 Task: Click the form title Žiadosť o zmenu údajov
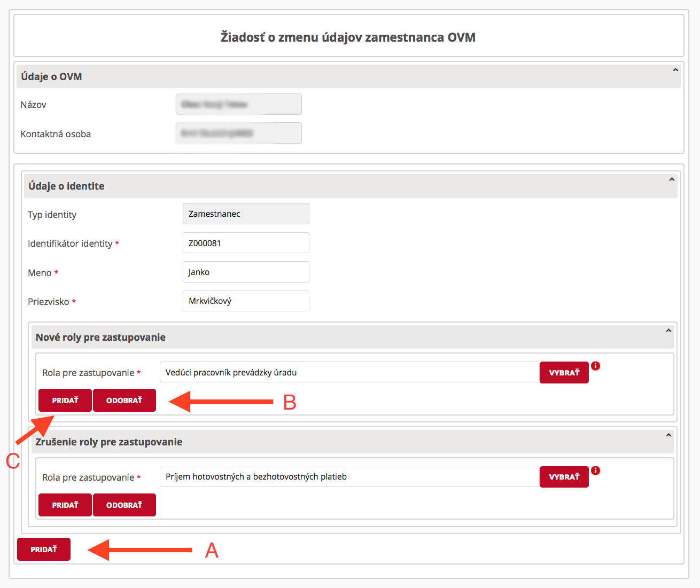[x=348, y=37]
